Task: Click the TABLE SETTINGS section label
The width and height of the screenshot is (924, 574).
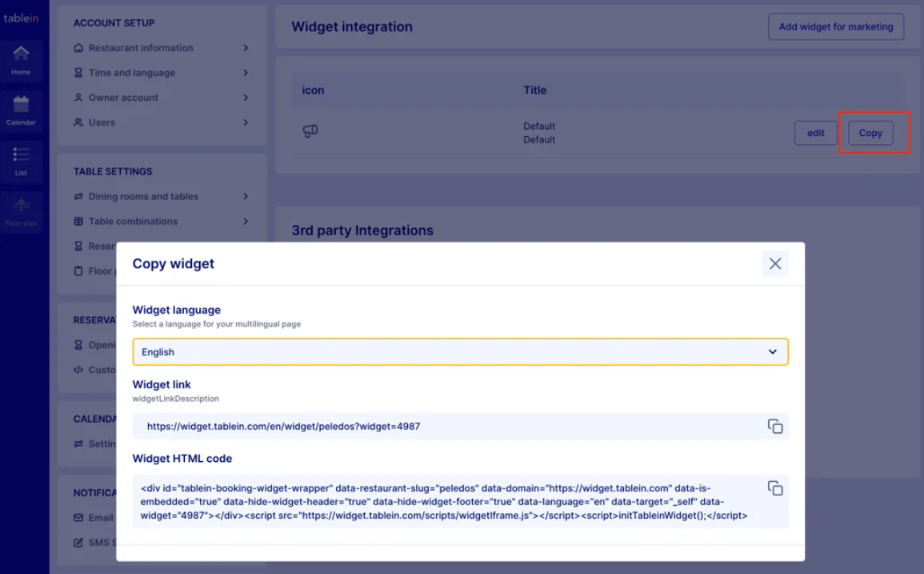Action: click(113, 171)
